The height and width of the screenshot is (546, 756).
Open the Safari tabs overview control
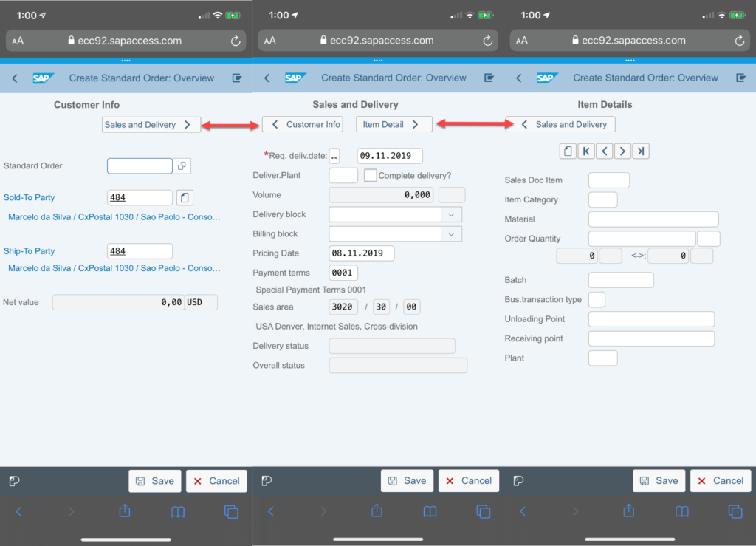231,511
